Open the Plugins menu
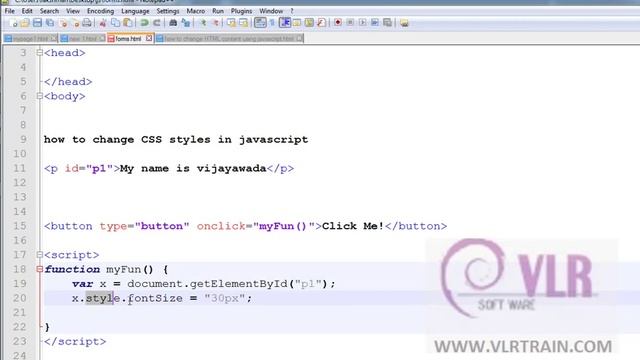The width and height of the screenshot is (640, 360). point(241,11)
